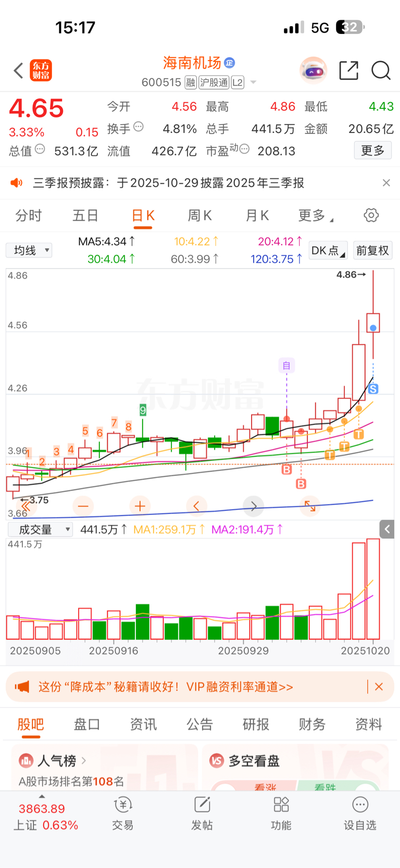This screenshot has width=400, height=868.
Task: Move chart left with arrow button
Action: click(196, 506)
